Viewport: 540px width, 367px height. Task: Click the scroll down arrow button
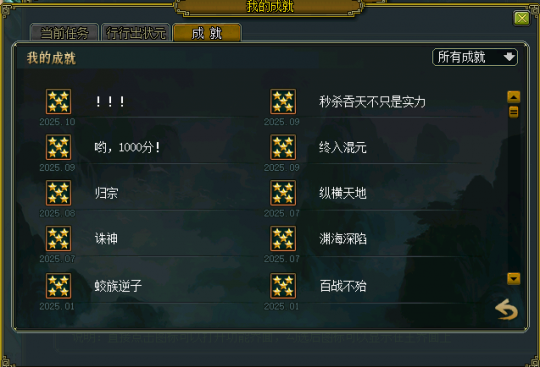(513, 278)
